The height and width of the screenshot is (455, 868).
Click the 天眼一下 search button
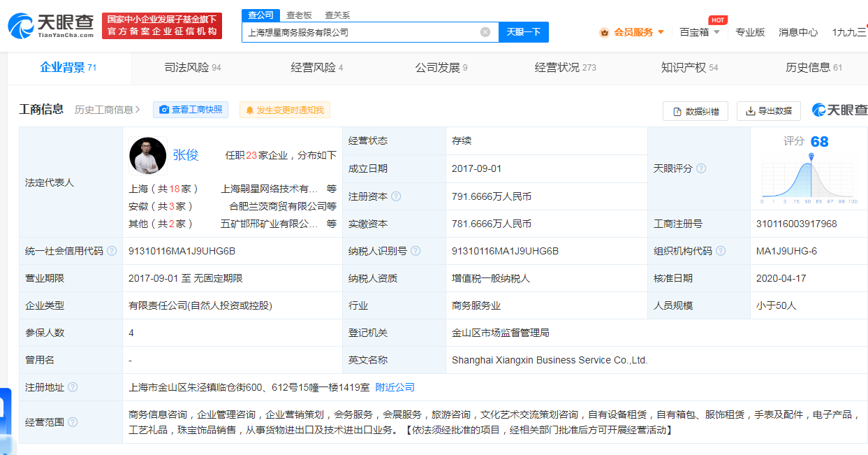tap(524, 32)
